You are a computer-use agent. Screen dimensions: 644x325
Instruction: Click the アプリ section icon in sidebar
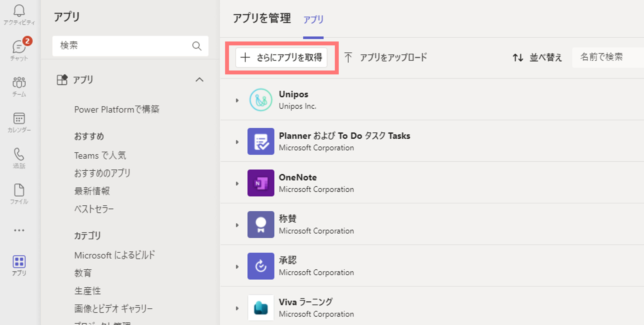62,80
